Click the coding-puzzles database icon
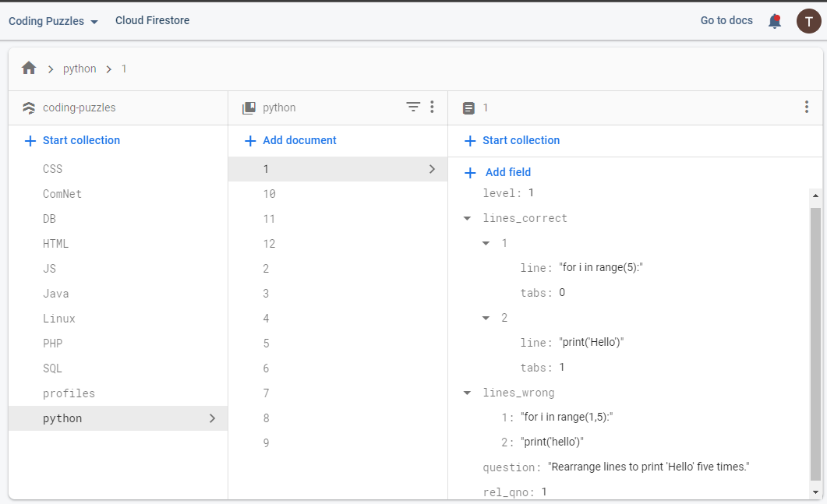827x504 pixels. (29, 108)
